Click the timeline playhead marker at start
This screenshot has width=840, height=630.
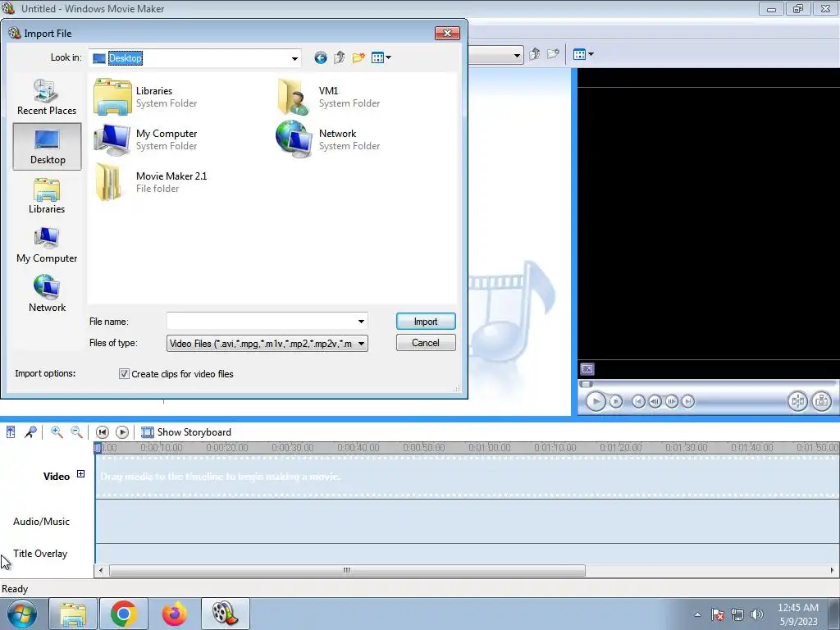point(98,448)
